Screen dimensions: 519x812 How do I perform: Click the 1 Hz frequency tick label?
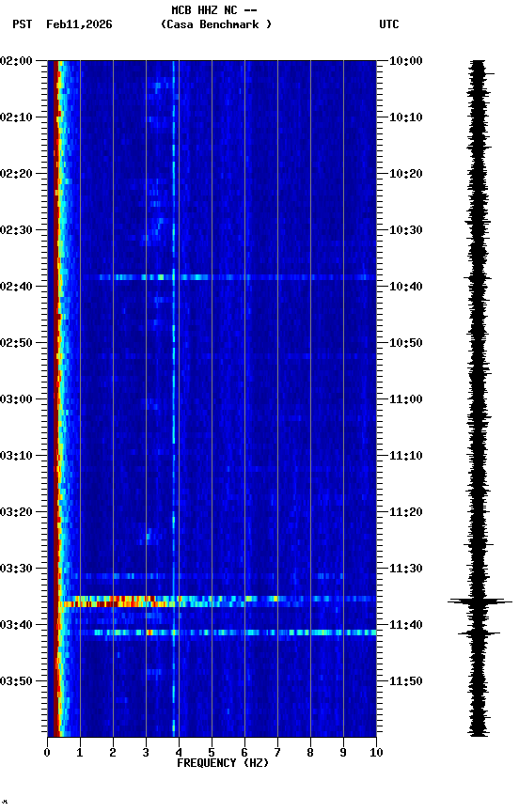click(80, 753)
